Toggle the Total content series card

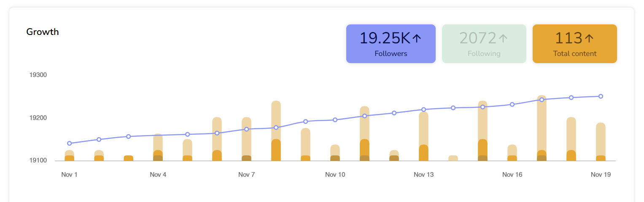574,44
